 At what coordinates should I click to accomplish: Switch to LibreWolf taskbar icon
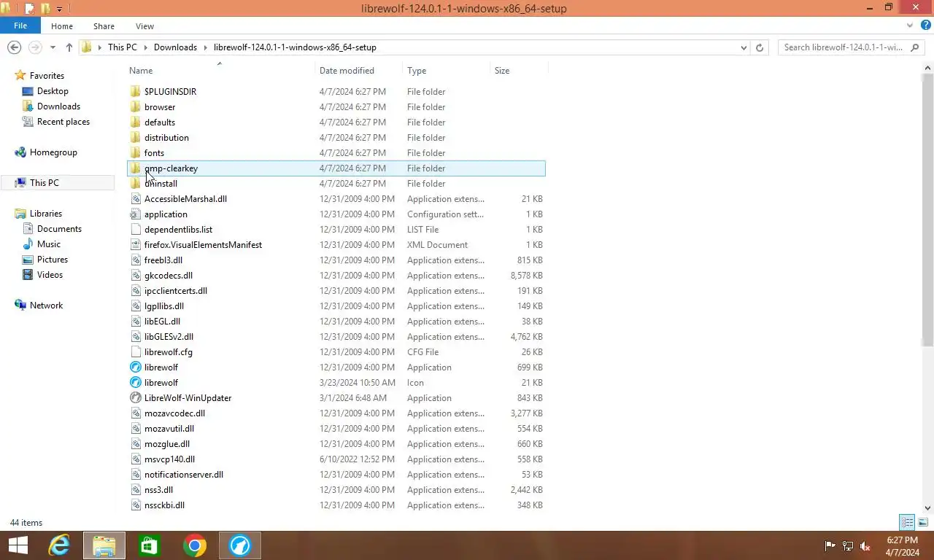point(240,545)
